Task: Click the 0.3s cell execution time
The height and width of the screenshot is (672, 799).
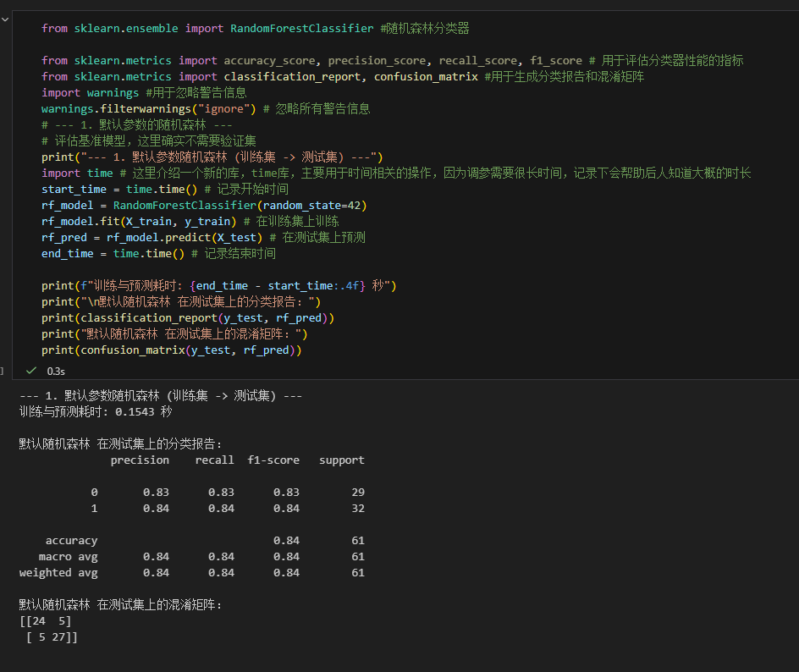Action: pyautogui.click(x=56, y=371)
